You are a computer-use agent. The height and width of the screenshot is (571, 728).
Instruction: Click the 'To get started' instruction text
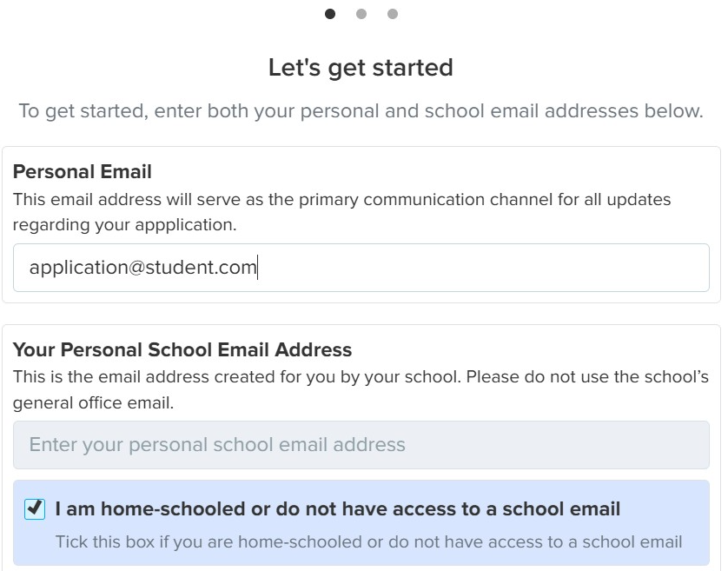pyautogui.click(x=361, y=111)
